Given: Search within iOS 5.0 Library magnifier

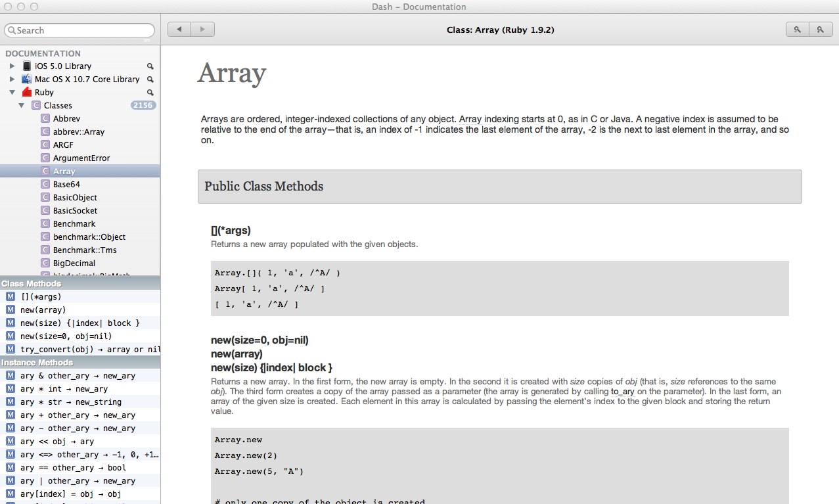Looking at the screenshot, I should pos(150,66).
